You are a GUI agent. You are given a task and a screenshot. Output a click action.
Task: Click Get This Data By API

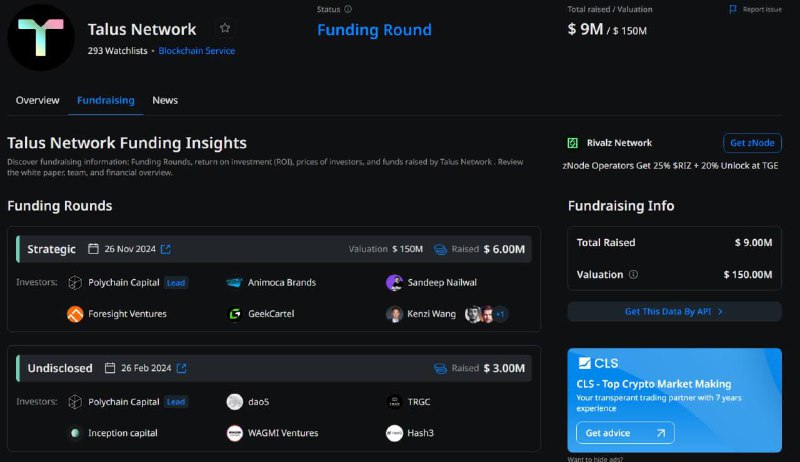pyautogui.click(x=674, y=312)
